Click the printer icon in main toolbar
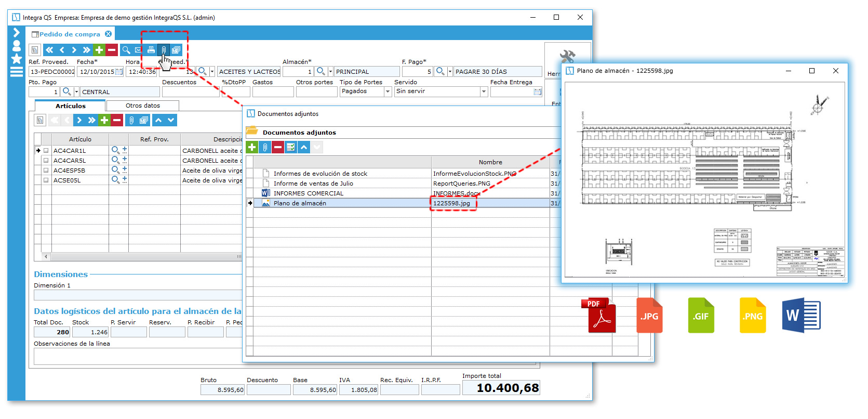This screenshot has width=868, height=419. pyautogui.click(x=151, y=50)
